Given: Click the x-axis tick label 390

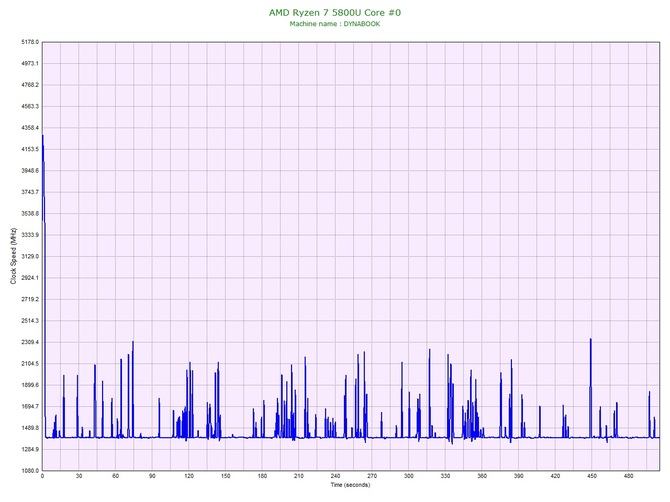Looking at the screenshot, I should 519,476.
